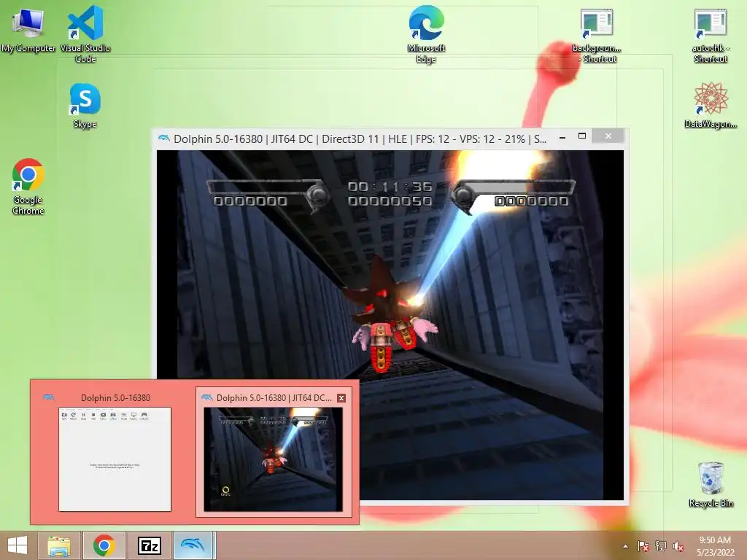Open the network status tray icon
747x560 pixels.
(661, 546)
